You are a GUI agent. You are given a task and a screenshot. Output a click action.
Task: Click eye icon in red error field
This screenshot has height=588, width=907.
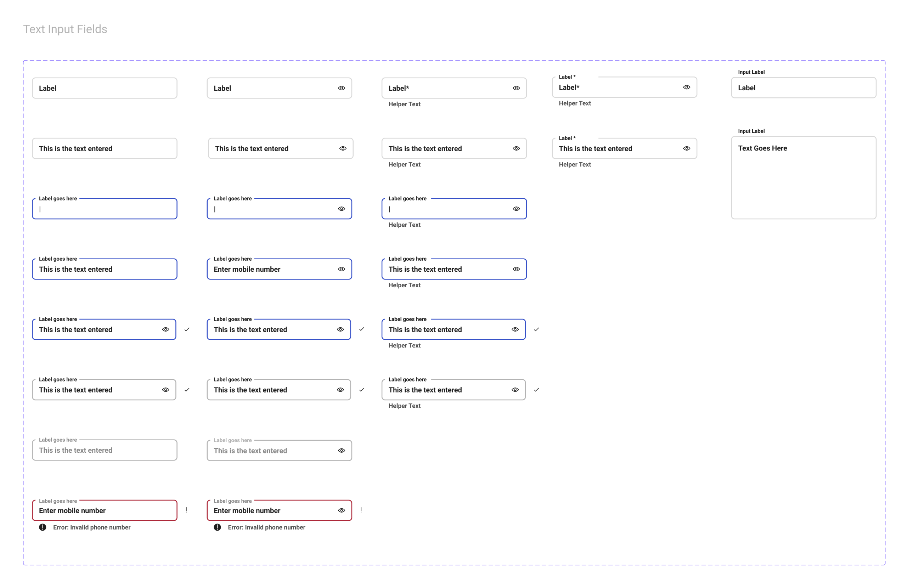[342, 510]
